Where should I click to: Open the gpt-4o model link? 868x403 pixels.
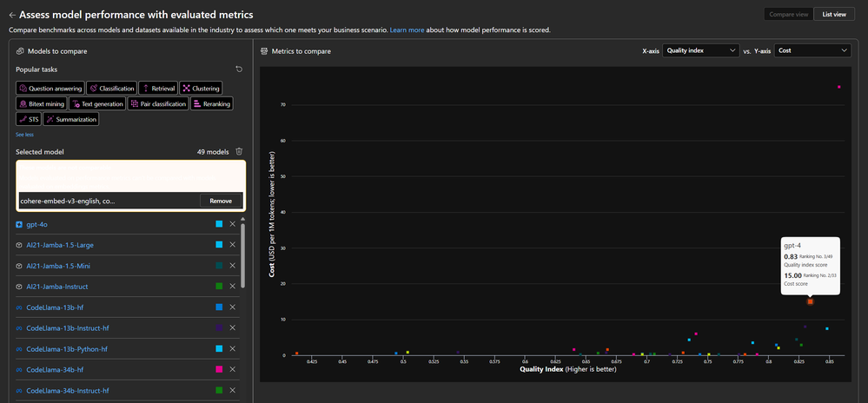click(x=37, y=224)
